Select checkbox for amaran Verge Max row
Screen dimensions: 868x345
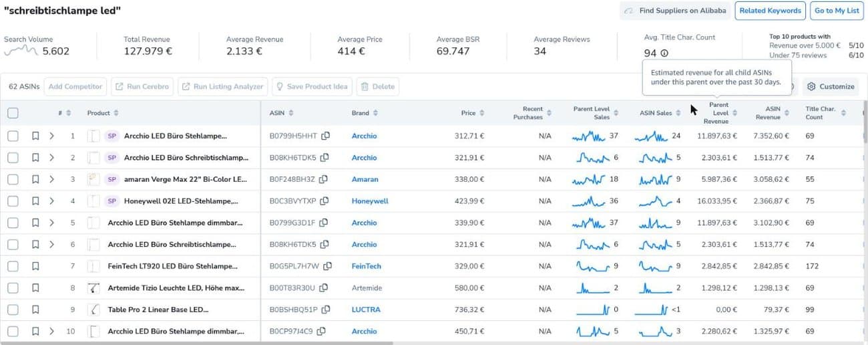[13, 180]
